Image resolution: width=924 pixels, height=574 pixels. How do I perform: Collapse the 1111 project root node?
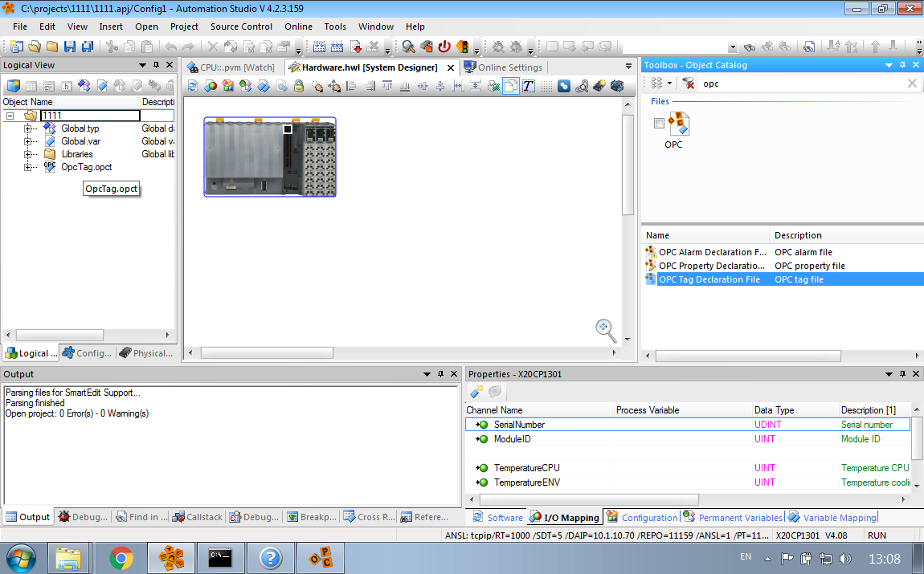pyautogui.click(x=10, y=116)
